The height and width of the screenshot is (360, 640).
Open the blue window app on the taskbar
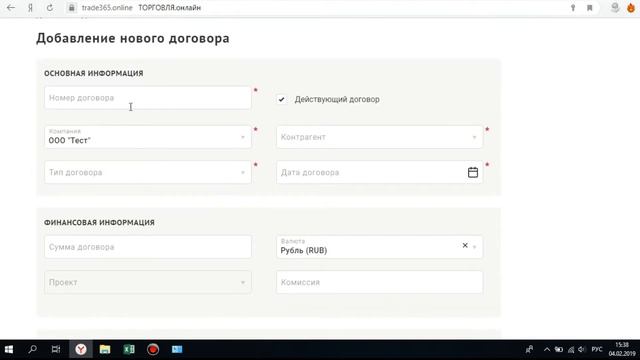pyautogui.click(x=177, y=349)
